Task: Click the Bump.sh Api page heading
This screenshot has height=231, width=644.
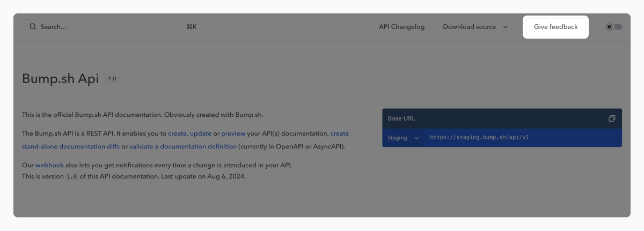Action: [60, 79]
